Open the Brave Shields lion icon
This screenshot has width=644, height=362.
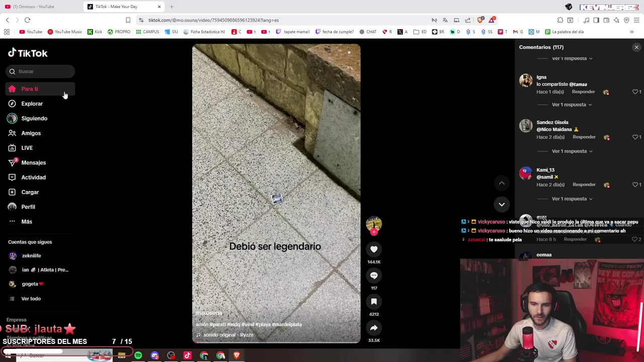[x=480, y=20]
